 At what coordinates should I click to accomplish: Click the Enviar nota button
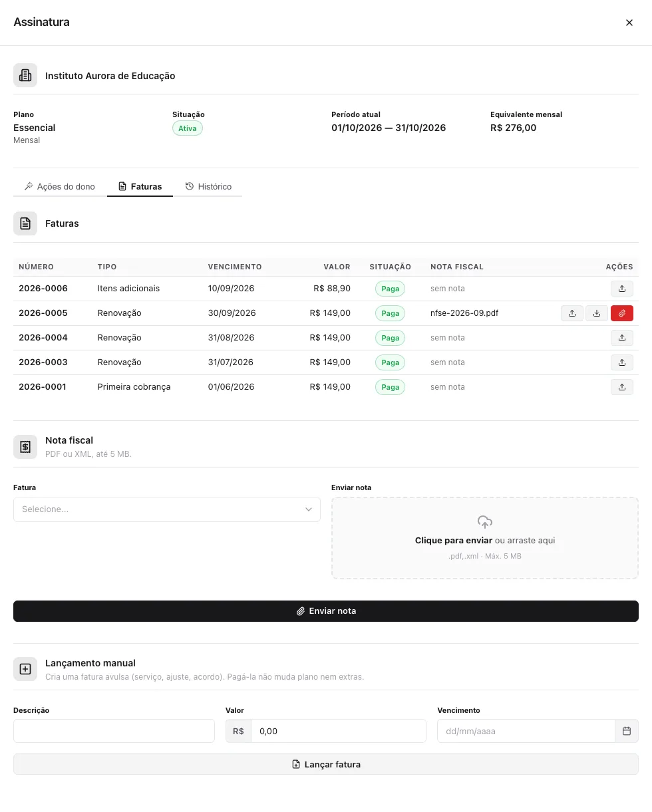(326, 611)
